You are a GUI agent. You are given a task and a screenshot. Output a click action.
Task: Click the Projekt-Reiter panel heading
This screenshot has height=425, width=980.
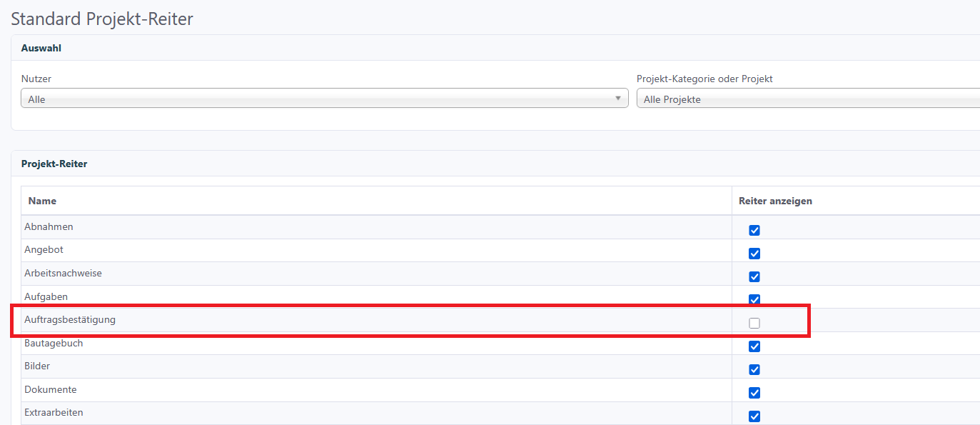coord(54,164)
